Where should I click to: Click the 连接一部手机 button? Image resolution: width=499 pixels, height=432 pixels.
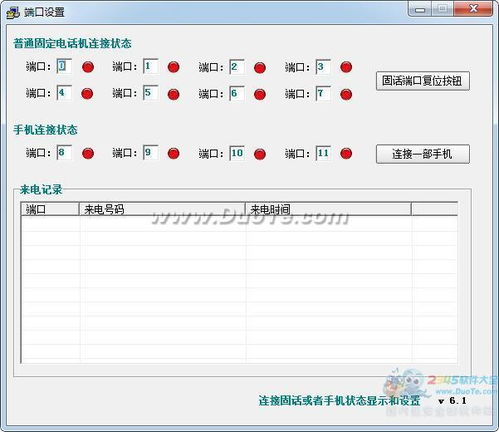click(x=423, y=154)
